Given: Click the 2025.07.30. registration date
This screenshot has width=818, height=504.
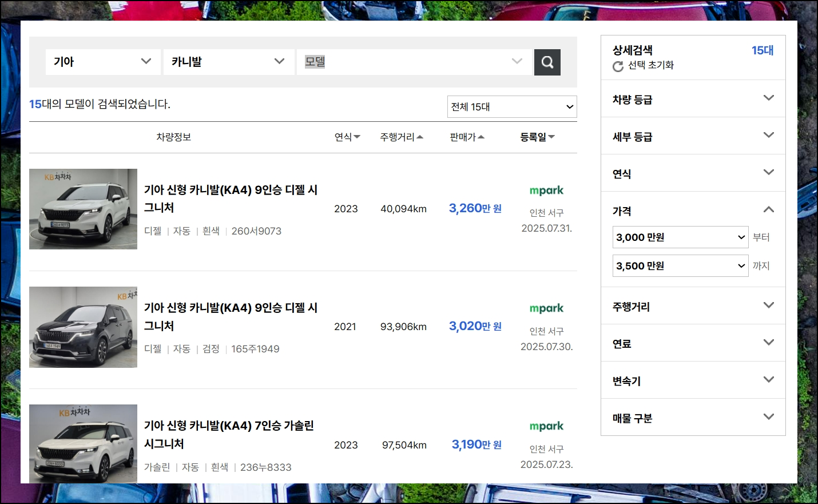Looking at the screenshot, I should point(547,347).
